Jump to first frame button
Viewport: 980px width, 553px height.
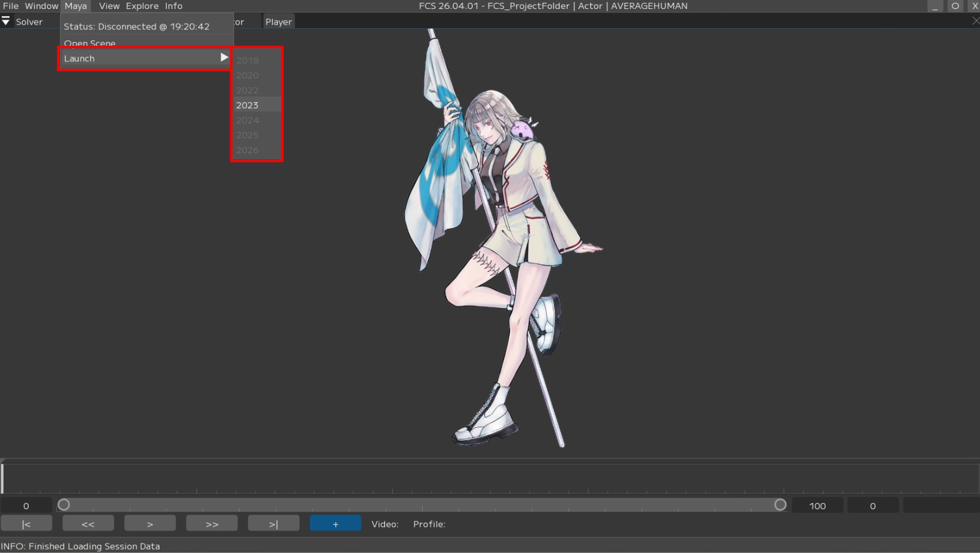click(x=27, y=524)
